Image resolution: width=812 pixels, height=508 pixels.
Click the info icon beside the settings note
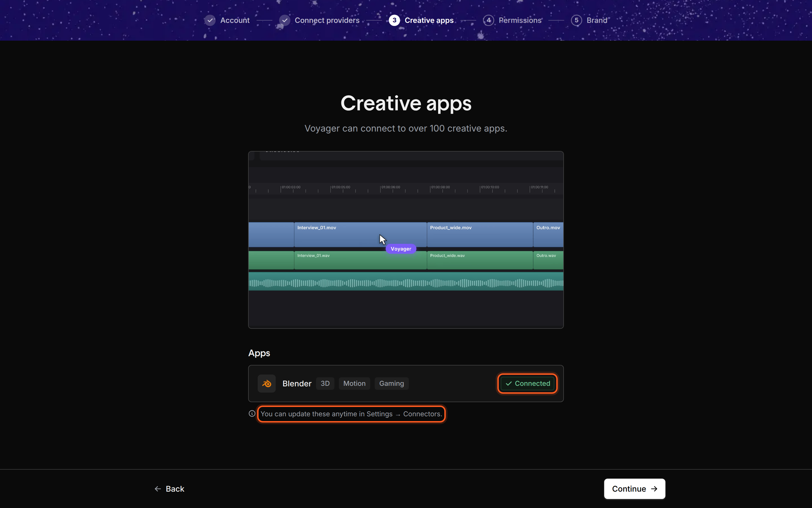coord(252,413)
